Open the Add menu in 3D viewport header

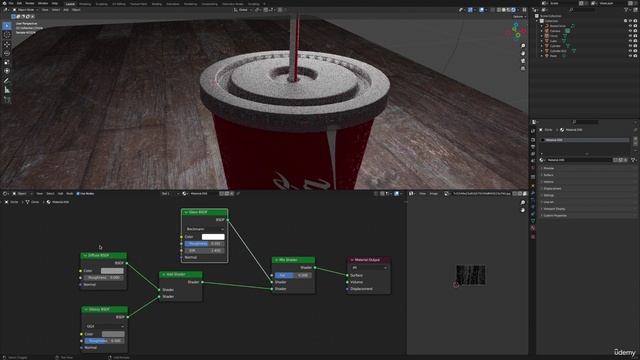click(x=66, y=10)
